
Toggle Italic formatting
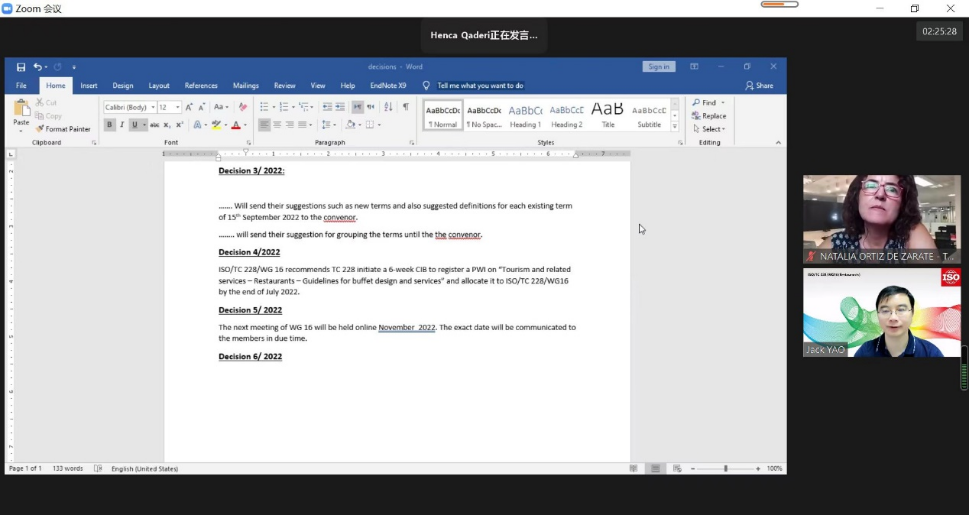122,125
